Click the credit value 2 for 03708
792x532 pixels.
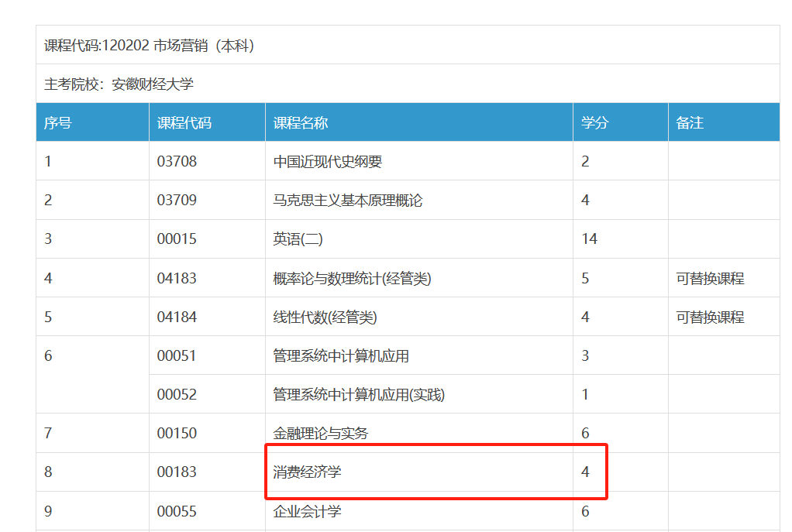[585, 162]
